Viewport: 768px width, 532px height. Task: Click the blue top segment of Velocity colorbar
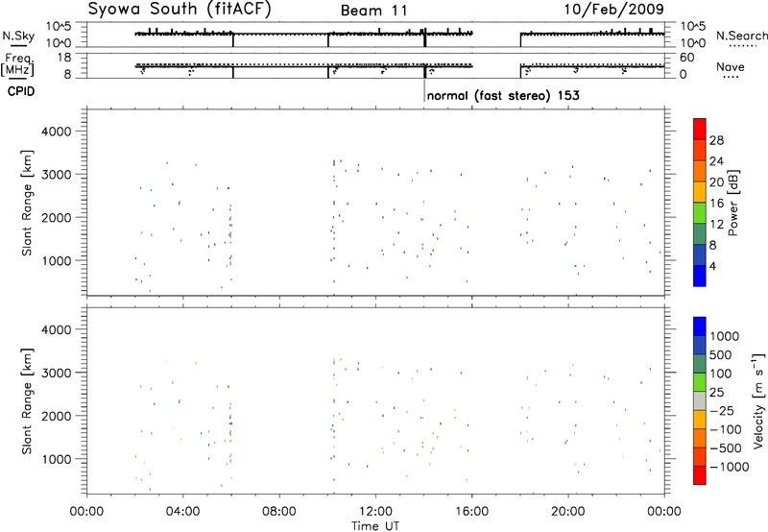[x=700, y=326]
